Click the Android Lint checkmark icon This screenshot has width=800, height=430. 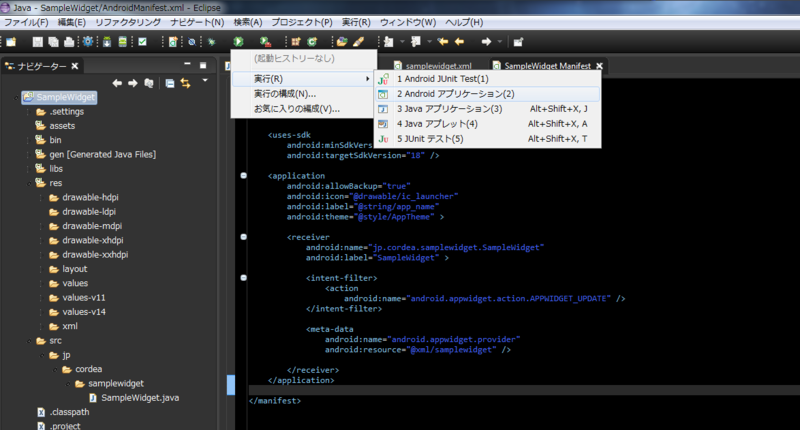tap(142, 42)
